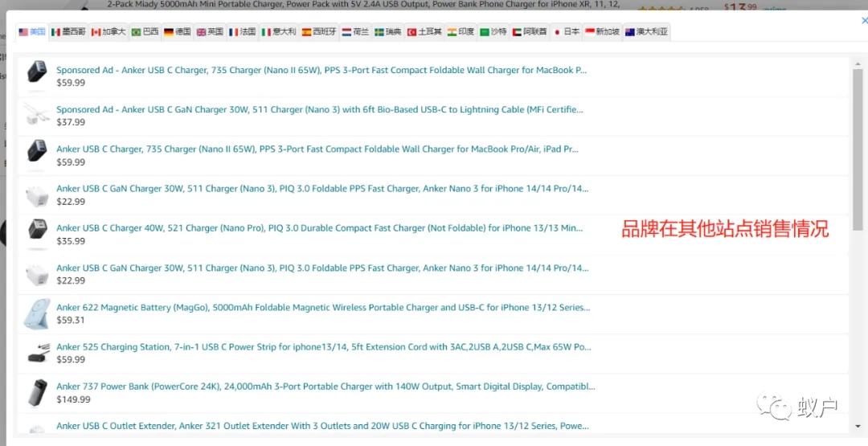Open the 加拿大 site tab

point(108,32)
